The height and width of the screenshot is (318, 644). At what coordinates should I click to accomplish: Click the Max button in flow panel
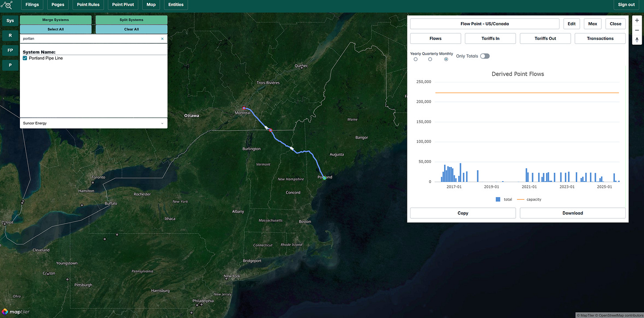click(x=593, y=24)
